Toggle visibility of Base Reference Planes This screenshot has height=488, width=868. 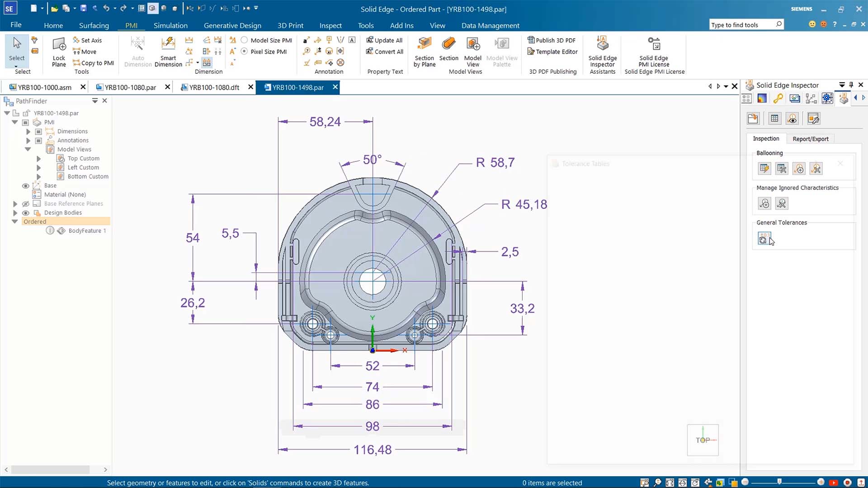point(25,203)
